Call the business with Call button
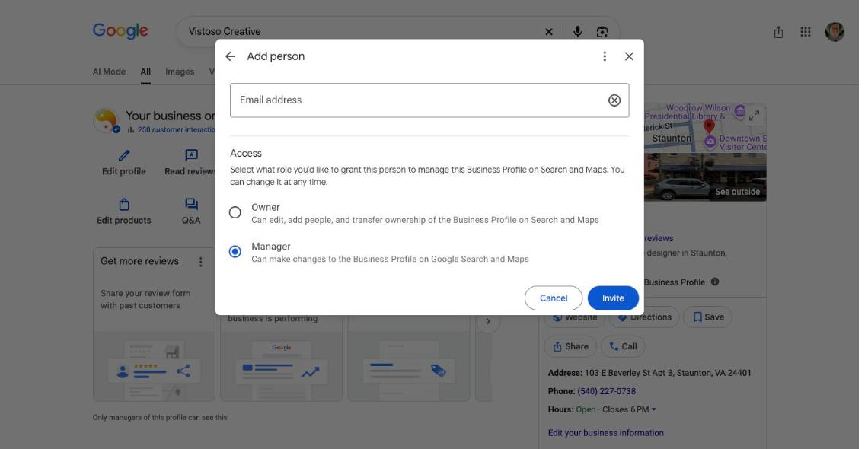The height and width of the screenshot is (449, 868). [x=623, y=347]
